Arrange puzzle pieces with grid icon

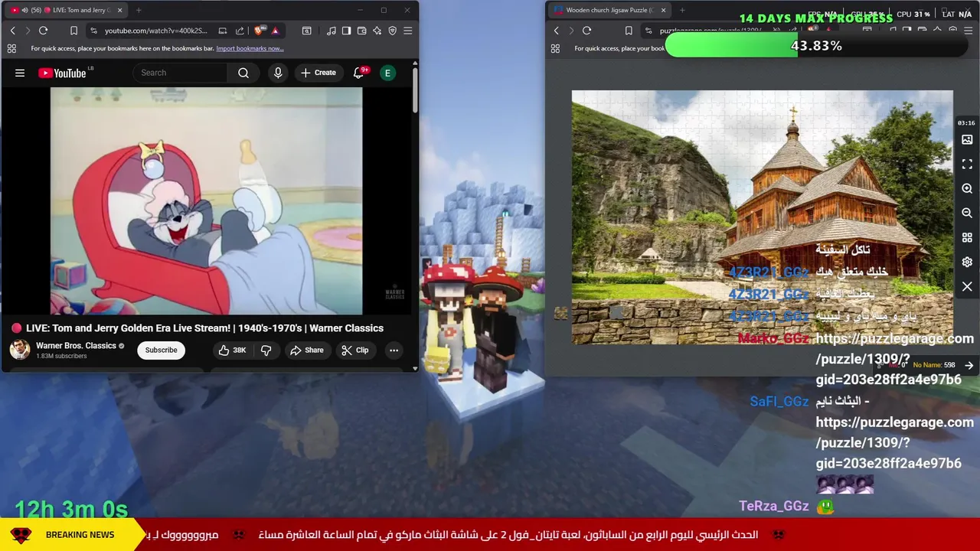tap(967, 237)
